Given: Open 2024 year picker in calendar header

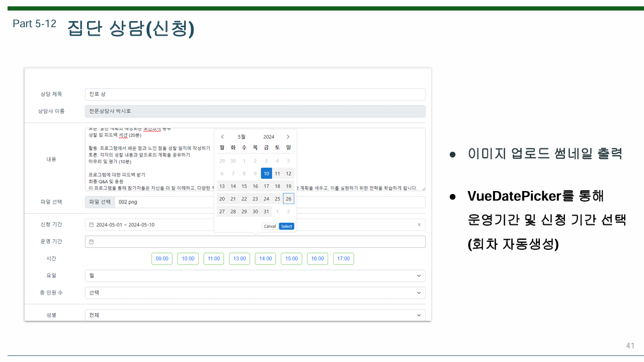Looking at the screenshot, I should [x=269, y=137].
